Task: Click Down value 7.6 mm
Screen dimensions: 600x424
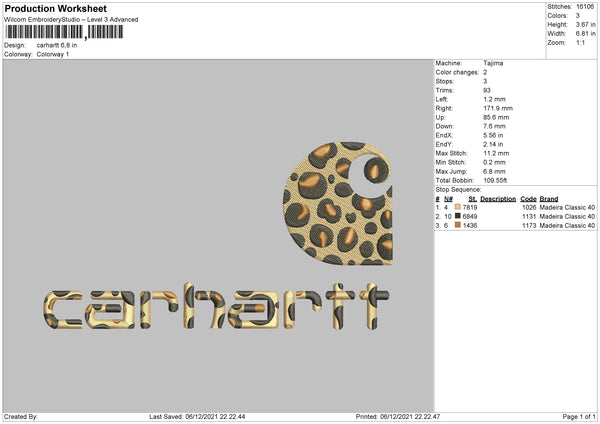Action: click(494, 126)
